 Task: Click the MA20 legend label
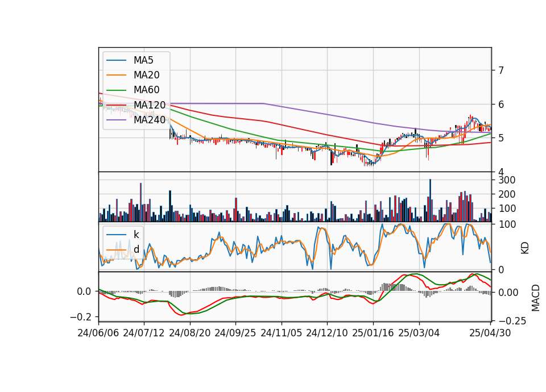[146, 75]
